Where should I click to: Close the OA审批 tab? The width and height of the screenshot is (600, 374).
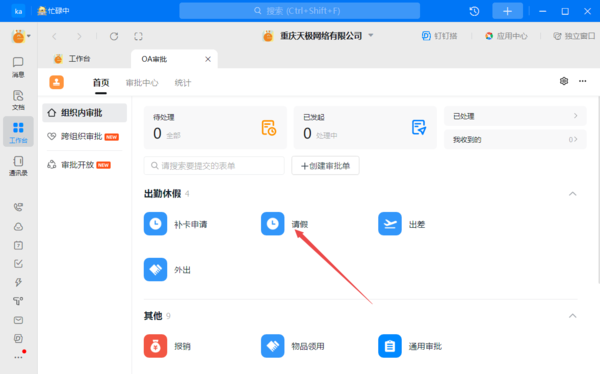[208, 59]
